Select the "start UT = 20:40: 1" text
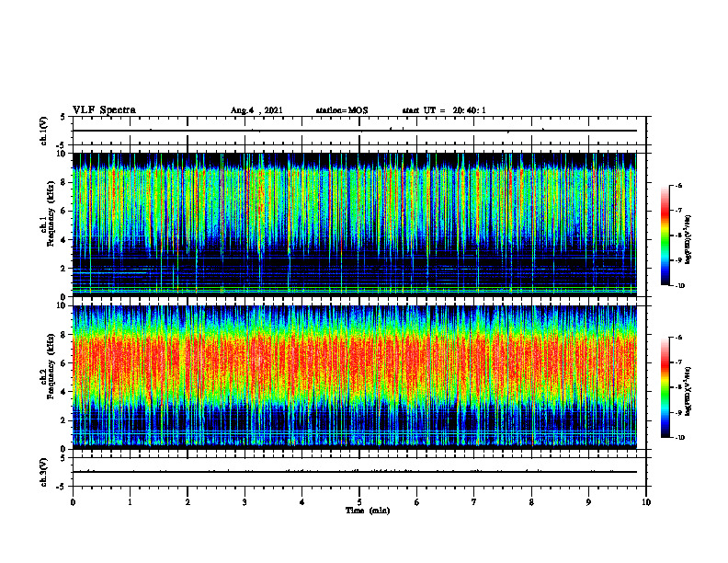This screenshot has height=563, width=728. (x=444, y=110)
